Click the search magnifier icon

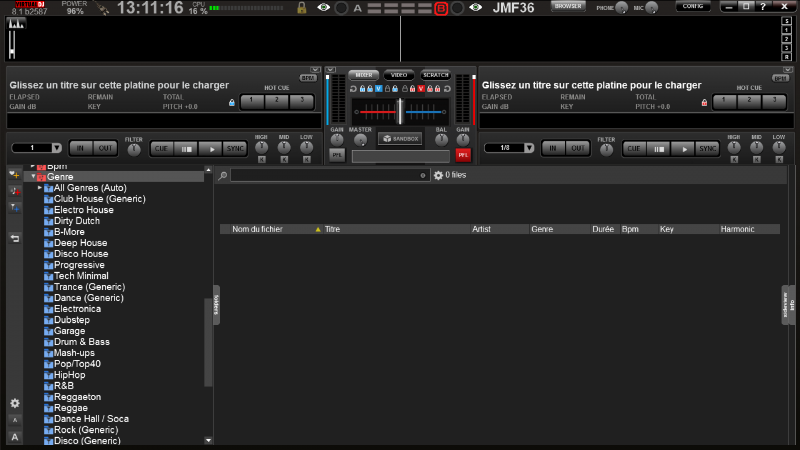pos(222,176)
